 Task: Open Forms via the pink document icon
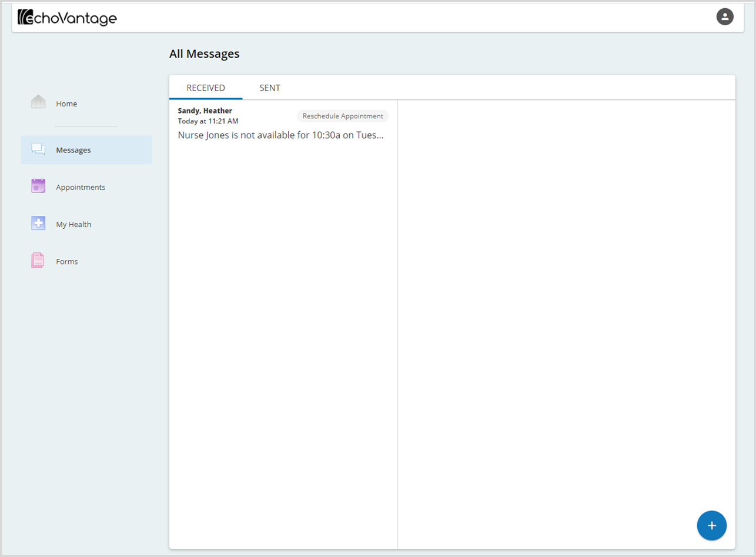[x=38, y=260]
